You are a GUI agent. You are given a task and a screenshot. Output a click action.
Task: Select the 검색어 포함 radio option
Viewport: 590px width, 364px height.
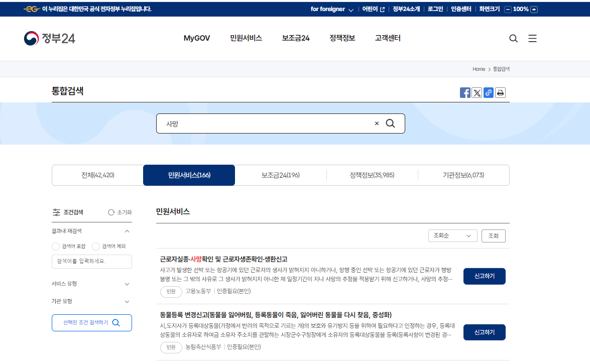tap(56, 246)
